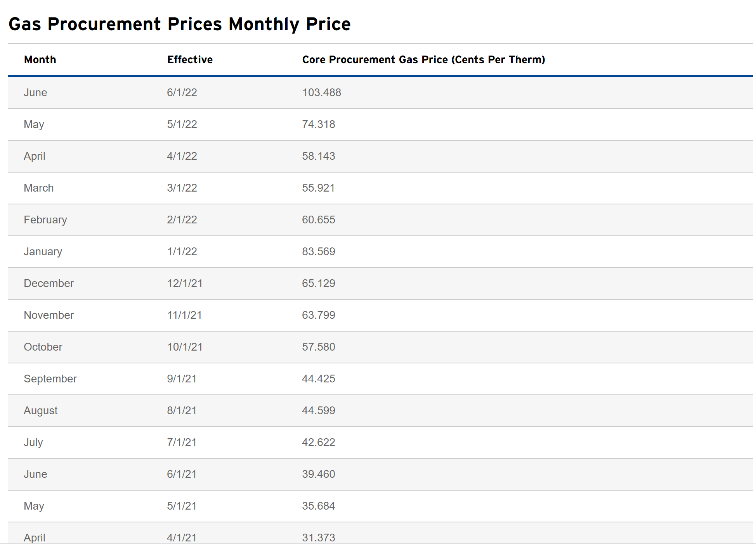Click the 58.143 April 2022 price
Viewport: 756px width, 548px height.
tap(318, 156)
